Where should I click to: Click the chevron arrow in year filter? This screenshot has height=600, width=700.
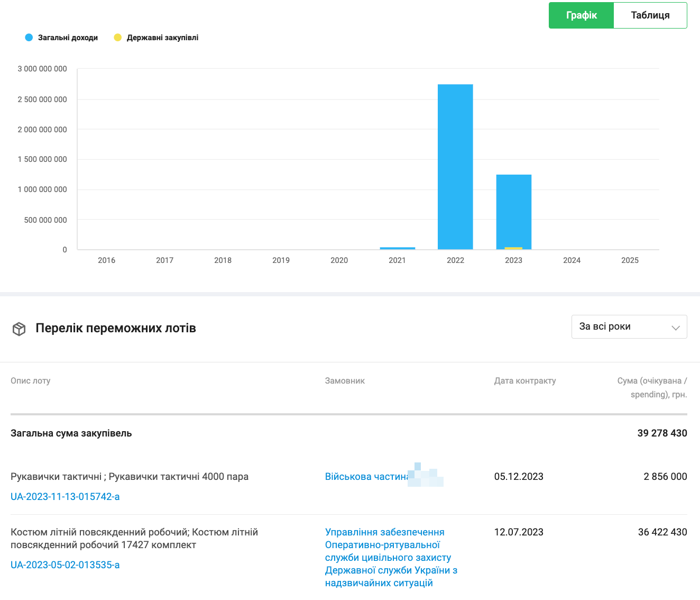coord(675,328)
